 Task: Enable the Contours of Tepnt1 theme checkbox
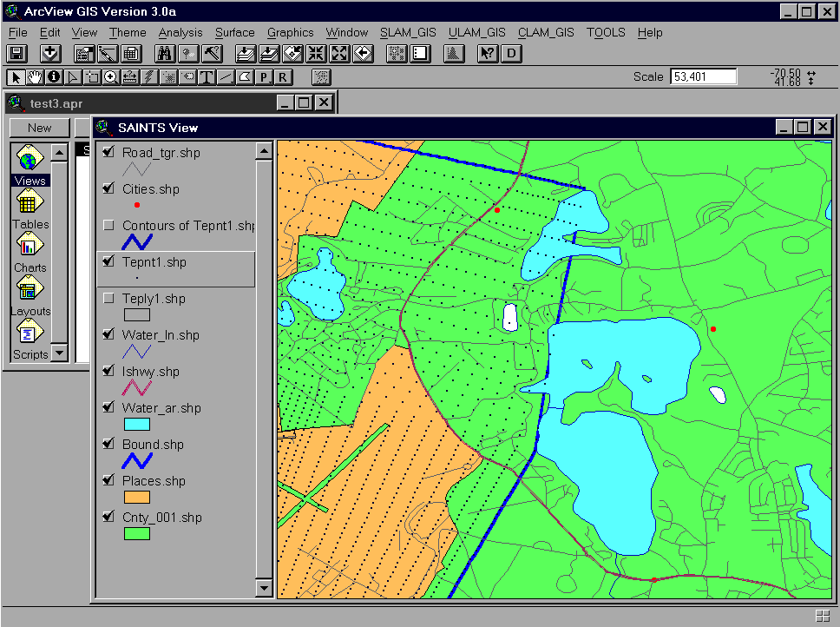pyautogui.click(x=108, y=225)
